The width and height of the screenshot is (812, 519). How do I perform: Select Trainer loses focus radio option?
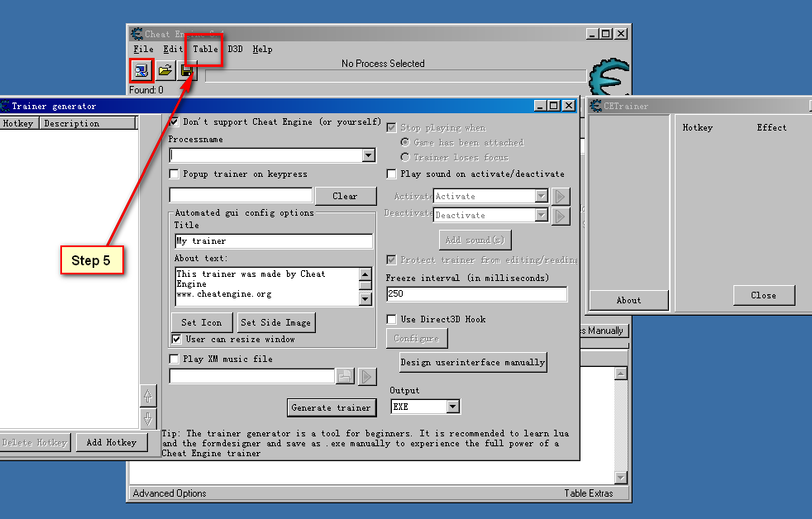[405, 157]
